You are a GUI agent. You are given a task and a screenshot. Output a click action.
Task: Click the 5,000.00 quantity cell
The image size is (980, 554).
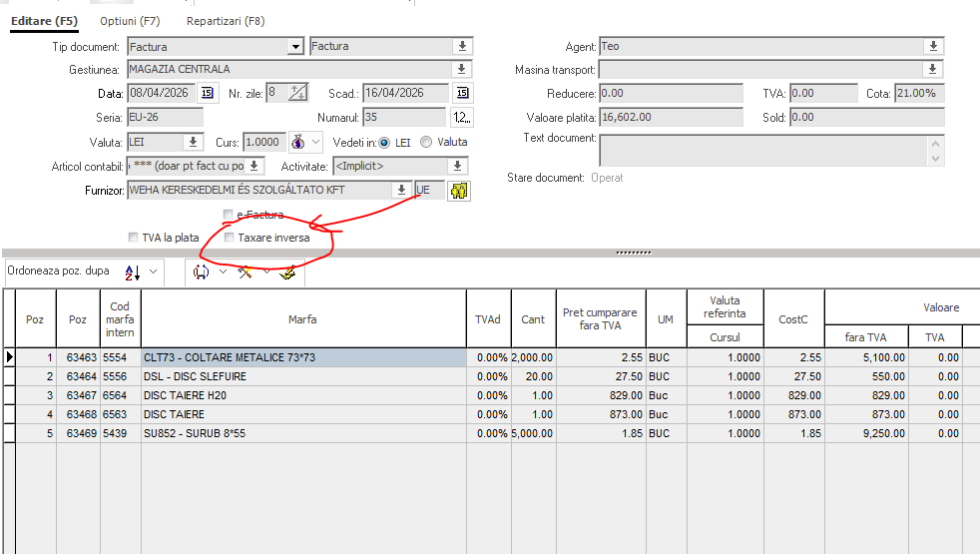point(533,433)
